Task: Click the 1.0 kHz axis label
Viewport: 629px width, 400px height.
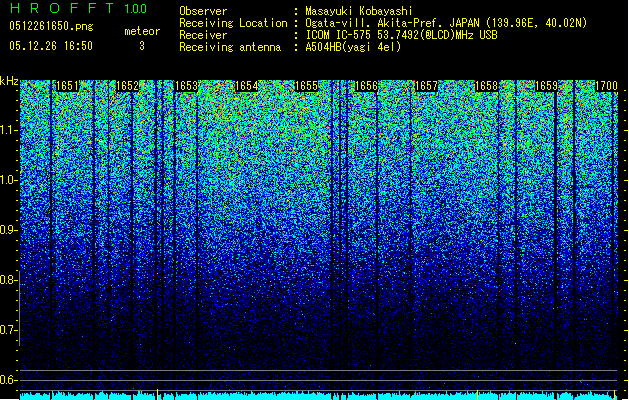Action: 9,180
